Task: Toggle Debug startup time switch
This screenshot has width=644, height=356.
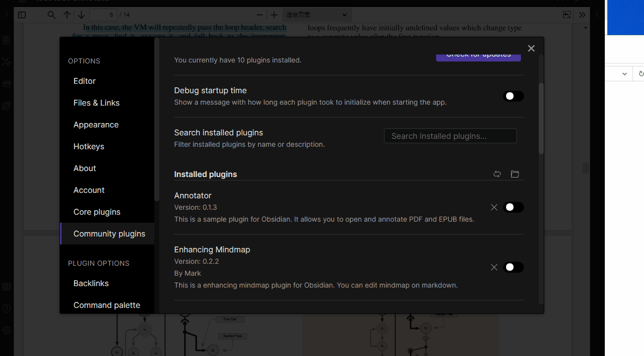Action: click(x=514, y=96)
